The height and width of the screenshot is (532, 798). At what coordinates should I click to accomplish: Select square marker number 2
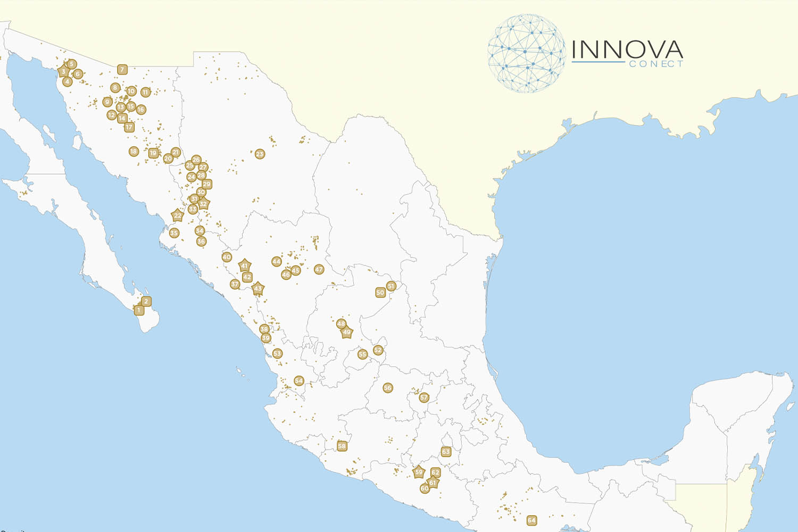146,302
